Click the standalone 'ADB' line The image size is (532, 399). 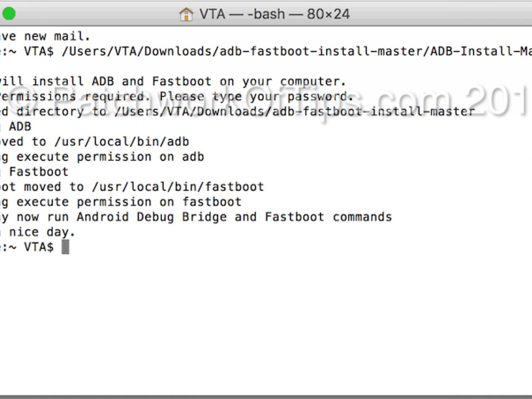[x=20, y=127]
